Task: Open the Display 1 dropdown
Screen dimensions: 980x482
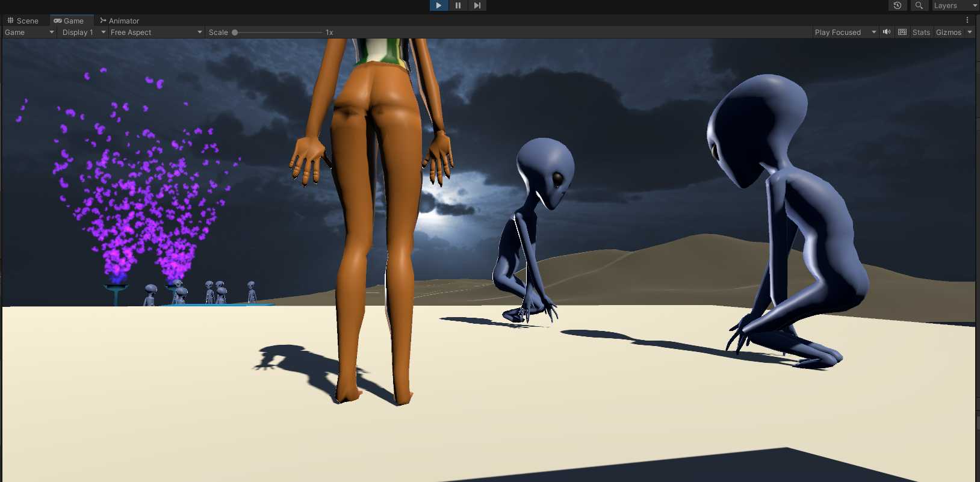Action: click(x=84, y=32)
